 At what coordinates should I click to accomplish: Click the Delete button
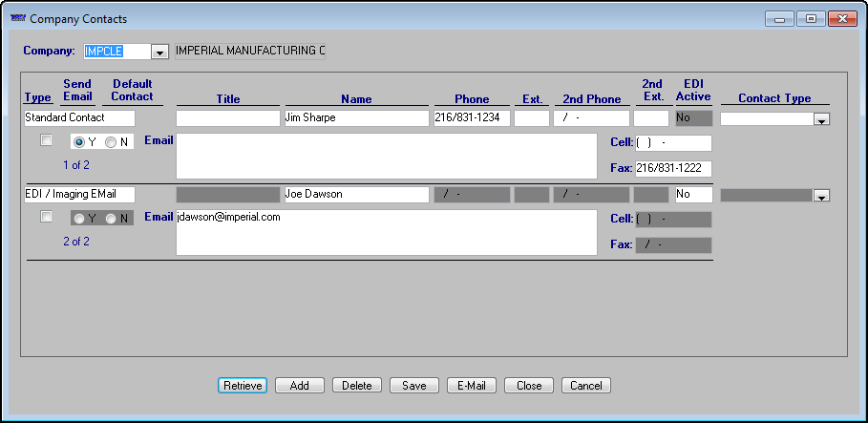(x=356, y=386)
